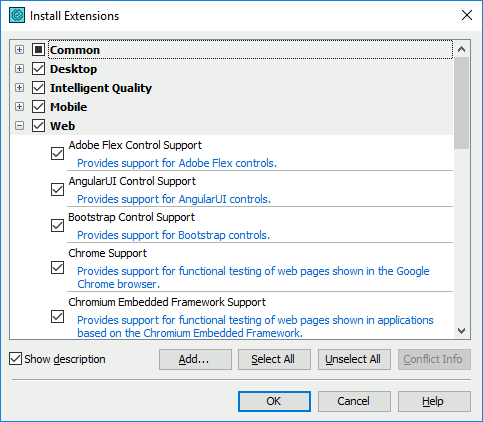The height and width of the screenshot is (422, 483).
Task: Close the Install Extensions dialog
Action: tap(467, 15)
